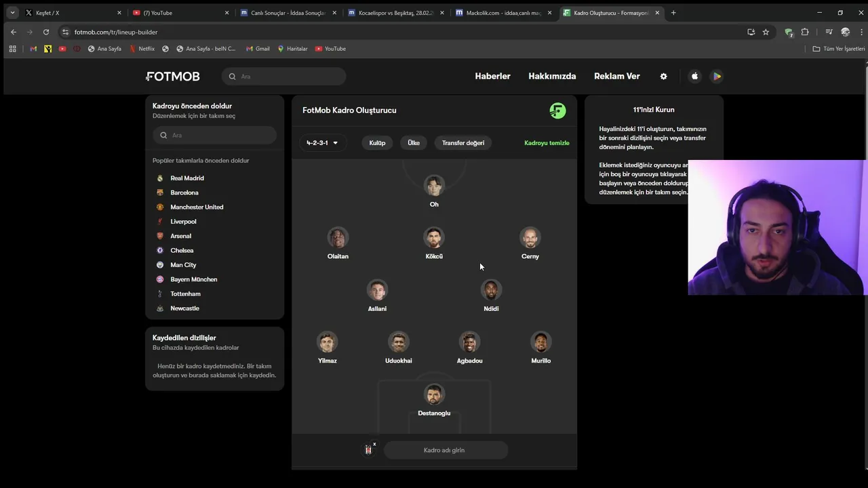Select the Chelsea team row
This screenshot has height=488, width=868.
pyautogui.click(x=214, y=250)
